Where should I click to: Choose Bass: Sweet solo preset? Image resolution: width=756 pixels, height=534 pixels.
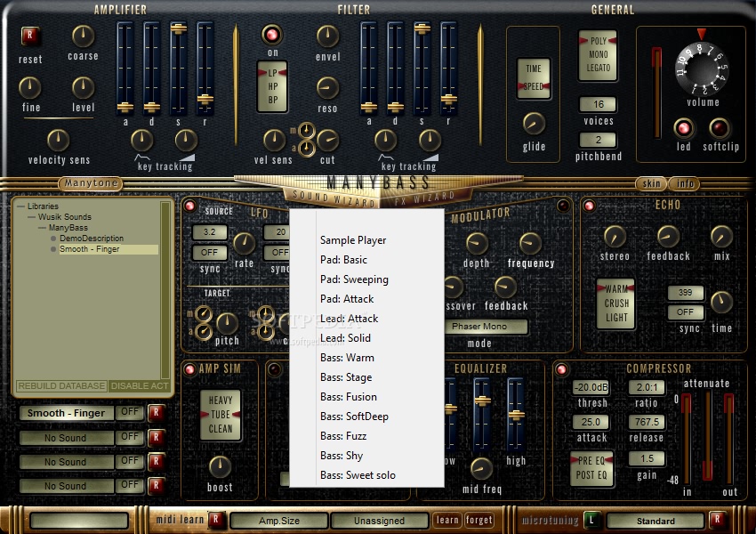[367, 475]
